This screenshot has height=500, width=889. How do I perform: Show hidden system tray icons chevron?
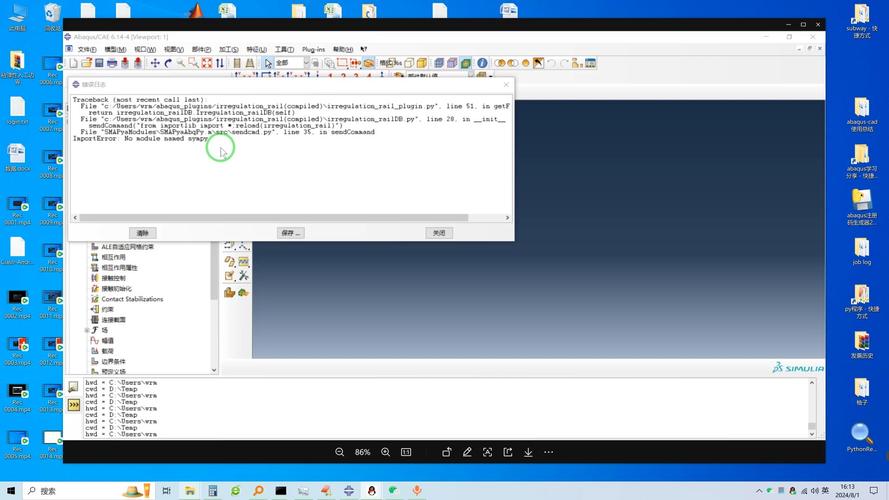point(759,491)
